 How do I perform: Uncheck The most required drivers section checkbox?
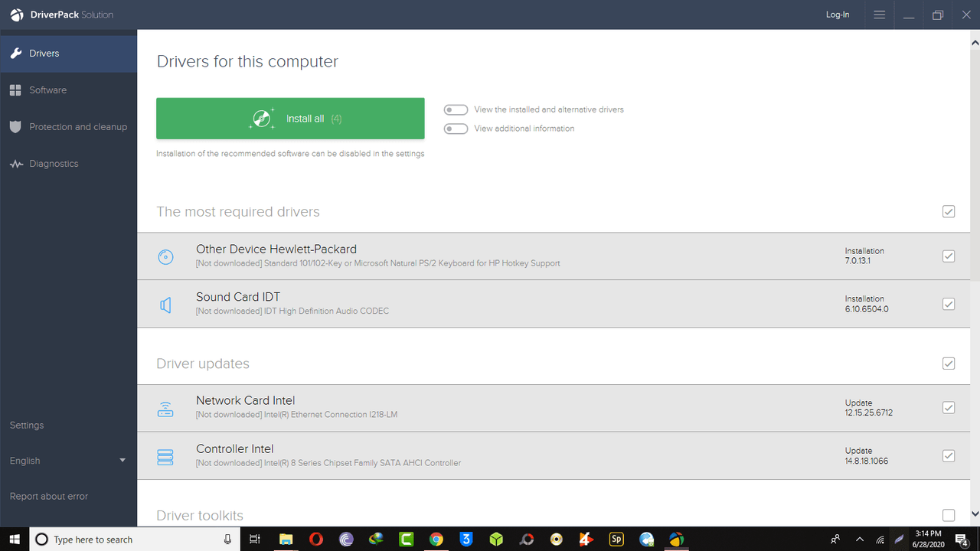tap(949, 212)
